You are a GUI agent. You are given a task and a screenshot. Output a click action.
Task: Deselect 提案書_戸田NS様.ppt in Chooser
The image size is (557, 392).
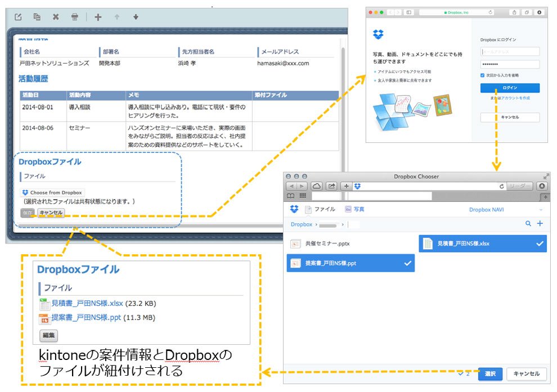click(x=351, y=263)
